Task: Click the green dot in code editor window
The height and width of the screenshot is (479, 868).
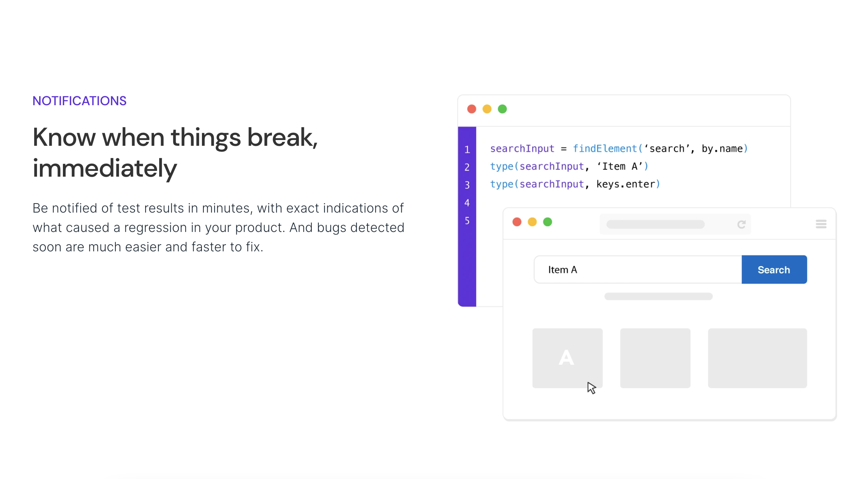Action: tap(502, 109)
